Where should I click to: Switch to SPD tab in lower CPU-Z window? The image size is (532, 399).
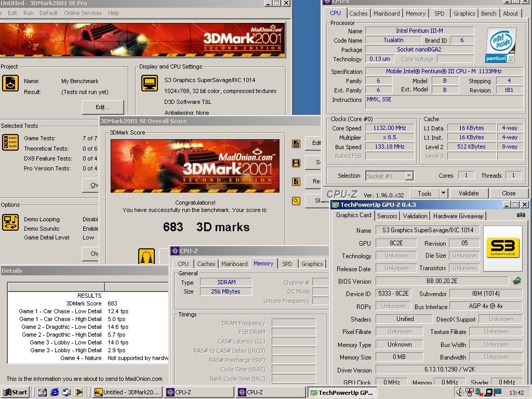[287, 264]
